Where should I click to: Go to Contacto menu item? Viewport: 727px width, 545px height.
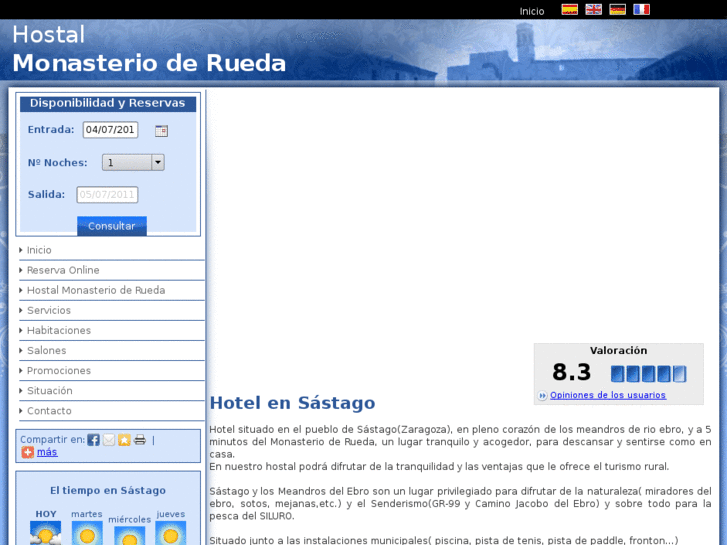pos(49,411)
